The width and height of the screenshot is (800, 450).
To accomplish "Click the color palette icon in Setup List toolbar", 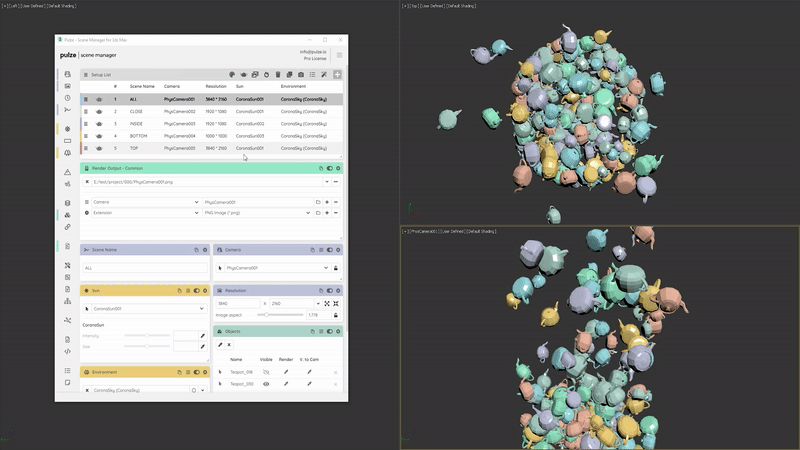I will click(232, 74).
